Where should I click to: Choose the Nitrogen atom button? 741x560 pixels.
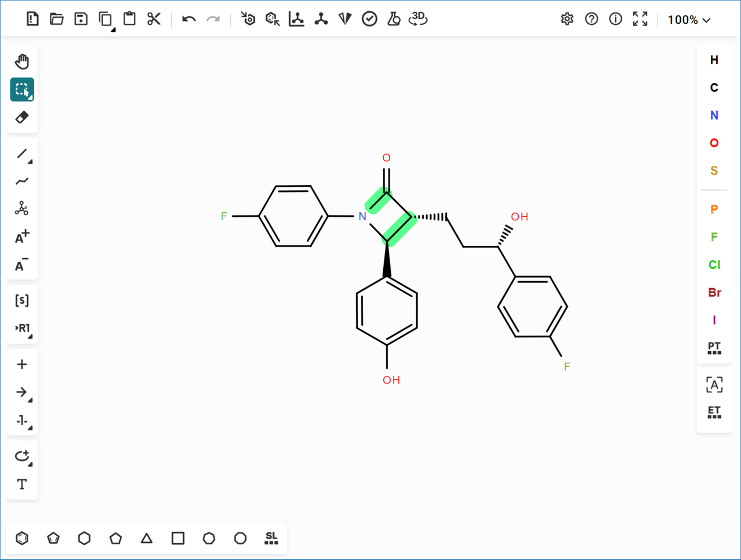pyautogui.click(x=714, y=115)
